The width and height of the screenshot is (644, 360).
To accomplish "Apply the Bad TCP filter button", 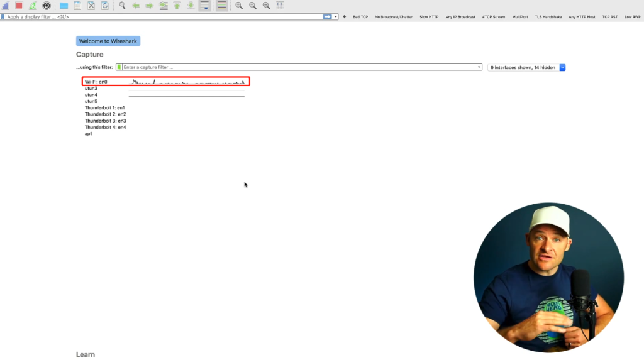I will pyautogui.click(x=360, y=17).
